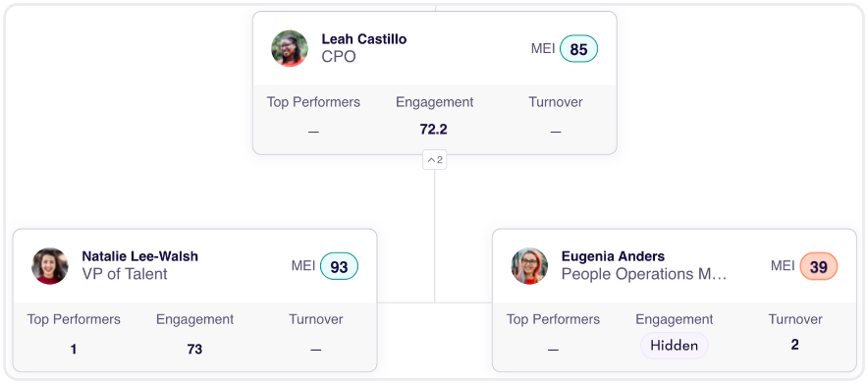The width and height of the screenshot is (868, 384).
Task: Click the Turnover label on Leah's card
Action: (x=555, y=102)
